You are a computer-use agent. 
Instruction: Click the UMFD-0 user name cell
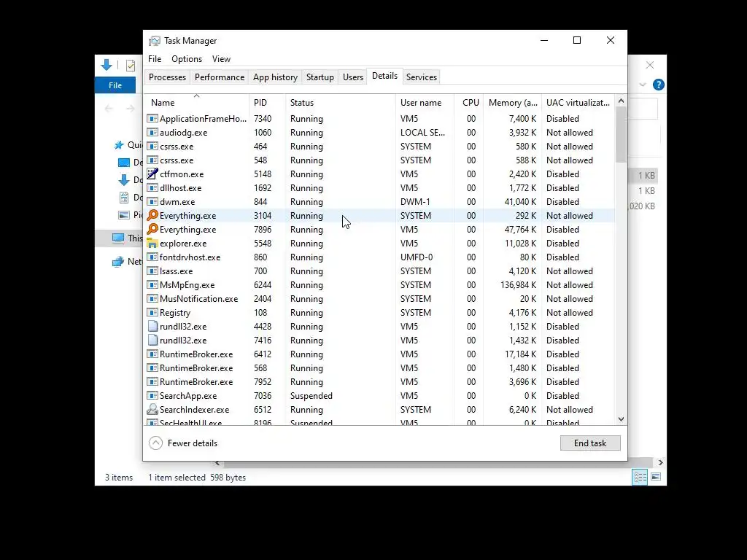(417, 257)
